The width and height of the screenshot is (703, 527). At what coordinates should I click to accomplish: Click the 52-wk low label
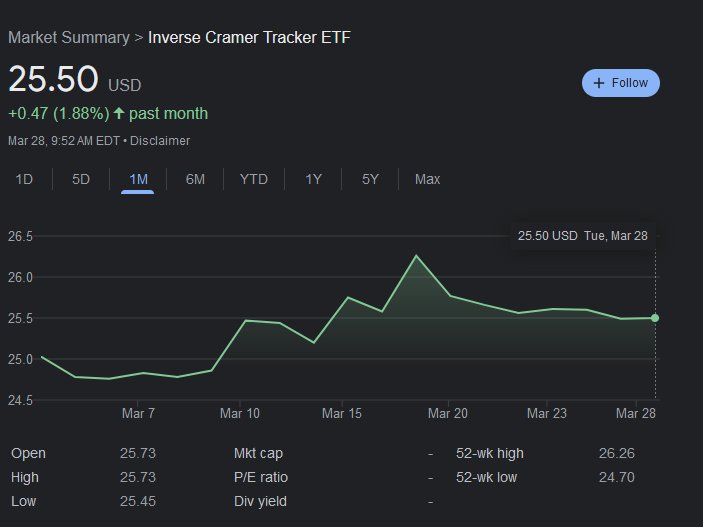coord(486,477)
